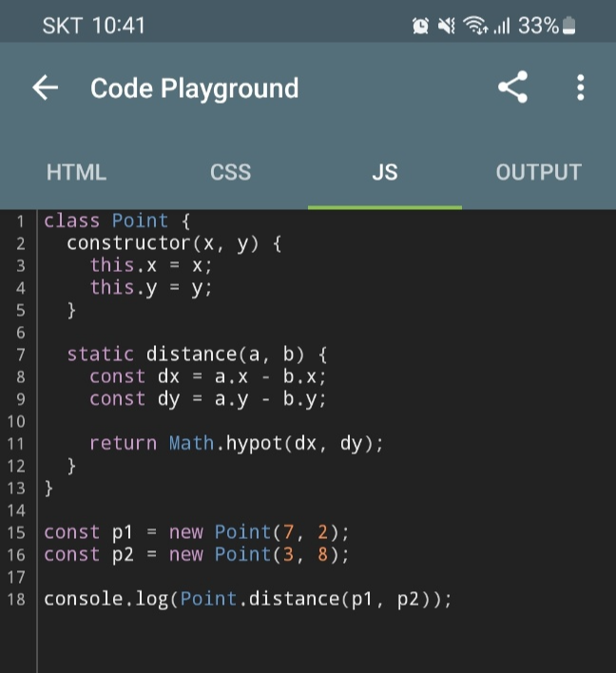Click 'const dx = a.x - b.x;' line
Screen dimensions: 616x673
[208, 376]
